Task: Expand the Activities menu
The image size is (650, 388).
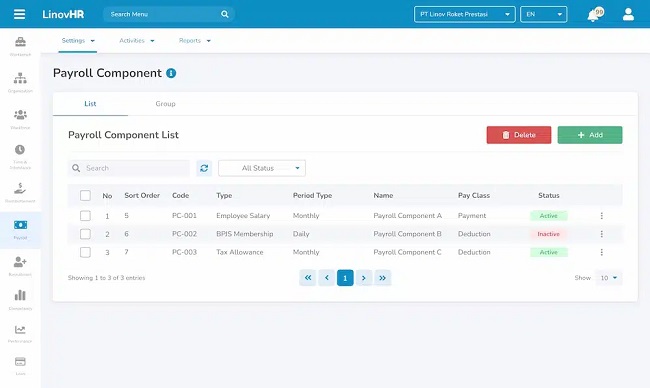Action: [x=137, y=41]
